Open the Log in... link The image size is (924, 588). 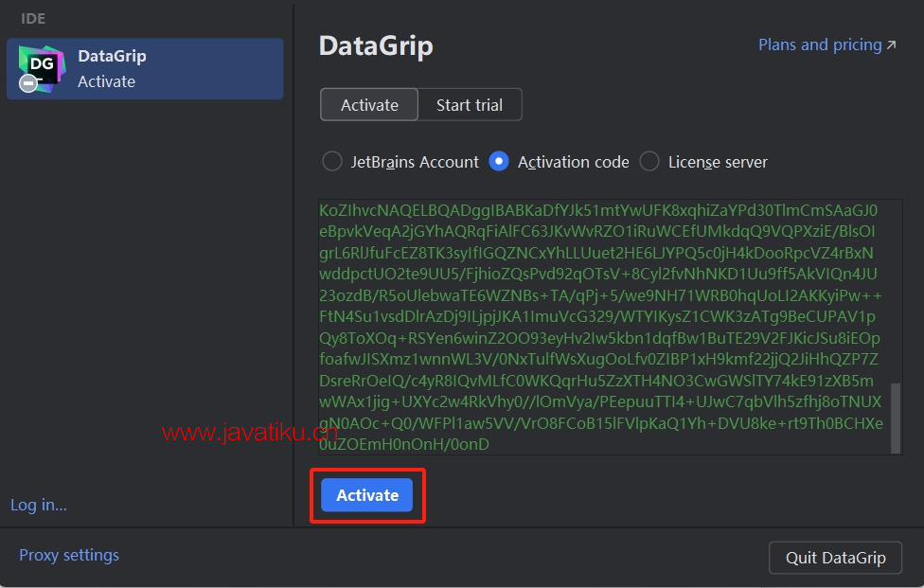pos(39,505)
